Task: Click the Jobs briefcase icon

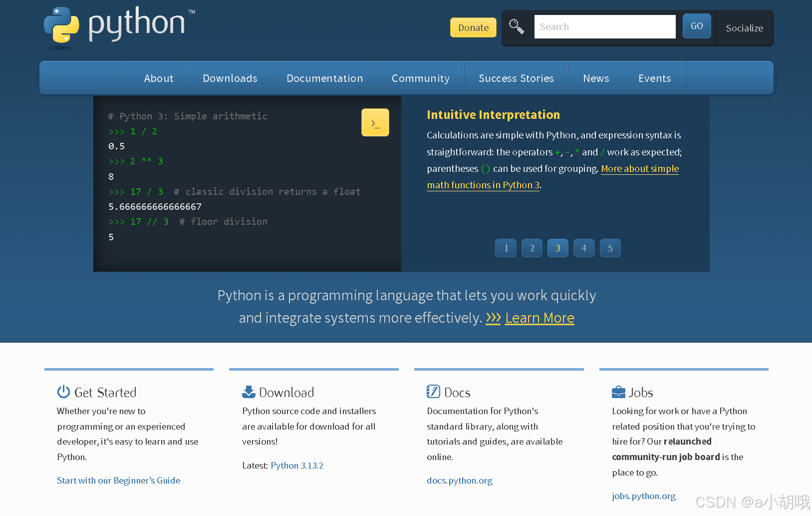Action: tap(618, 392)
